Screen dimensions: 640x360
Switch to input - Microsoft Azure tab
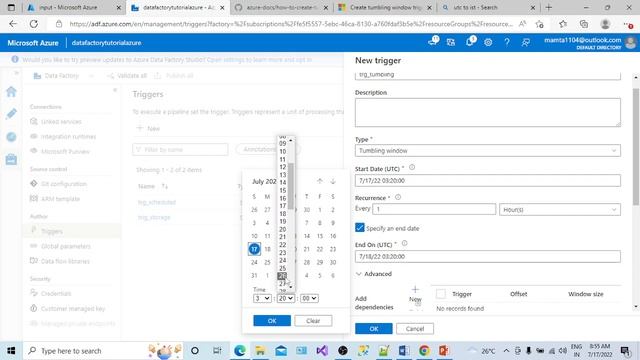pyautogui.click(x=73, y=7)
